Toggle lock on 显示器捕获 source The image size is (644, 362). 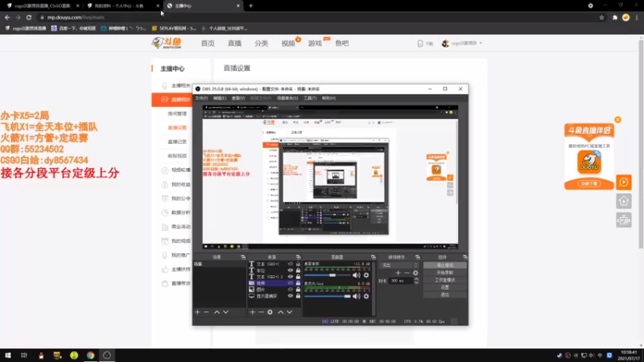(298, 296)
